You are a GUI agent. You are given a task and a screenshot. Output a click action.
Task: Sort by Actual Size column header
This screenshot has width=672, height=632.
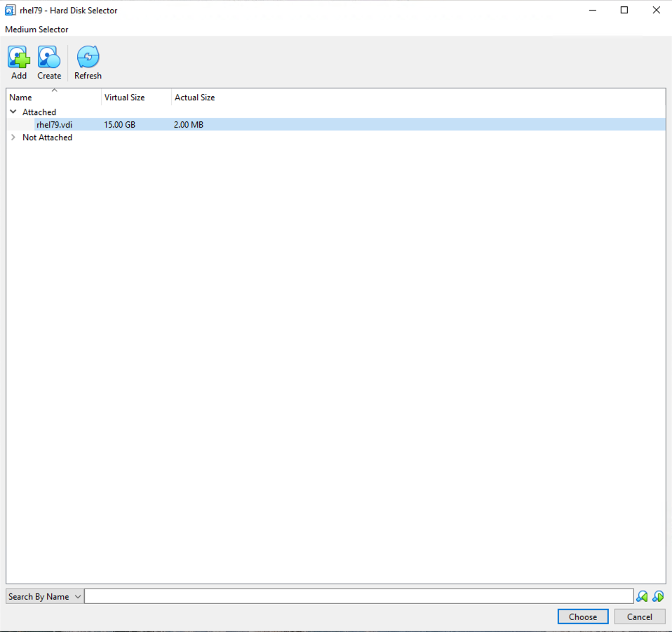[194, 98]
